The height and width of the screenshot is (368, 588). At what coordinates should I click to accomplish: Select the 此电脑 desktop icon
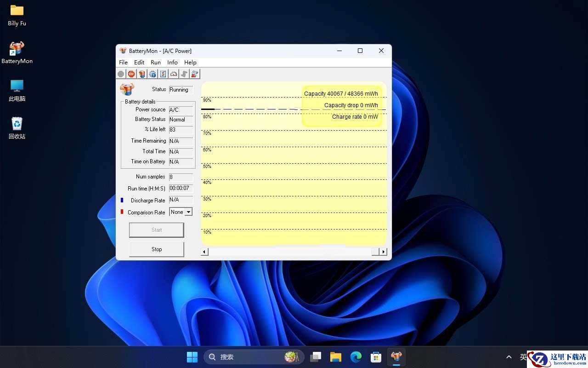(17, 90)
